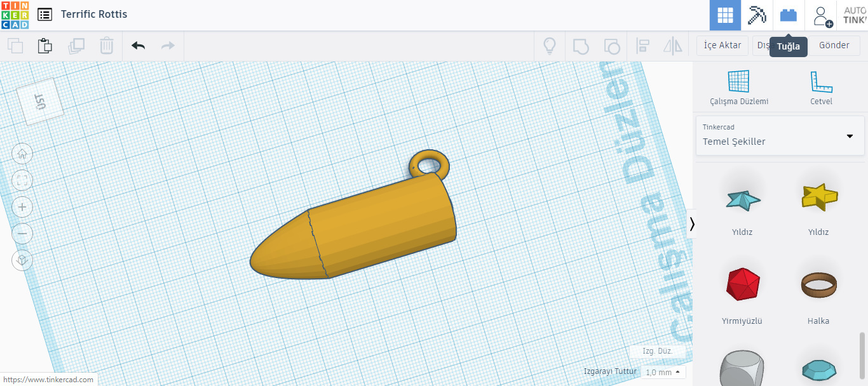868x386 pixels.
Task: Click the show hidden objects lightbulb icon
Action: [549, 45]
